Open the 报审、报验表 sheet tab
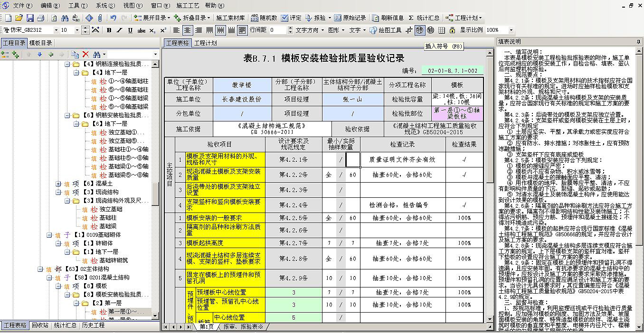The image size is (644, 333). pyautogui.click(x=243, y=326)
